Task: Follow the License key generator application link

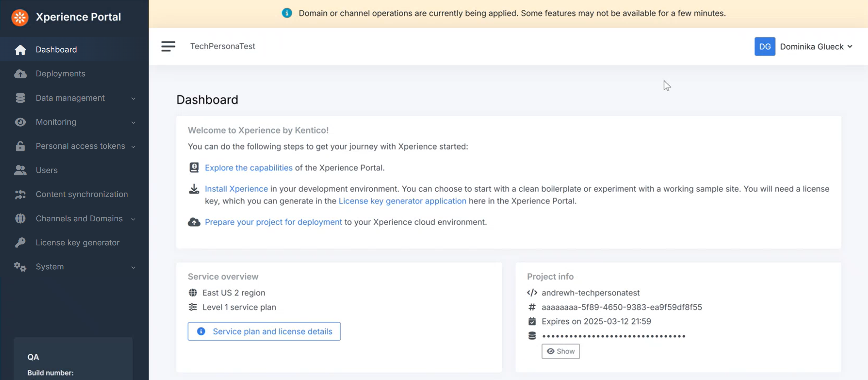Action: pos(402,201)
